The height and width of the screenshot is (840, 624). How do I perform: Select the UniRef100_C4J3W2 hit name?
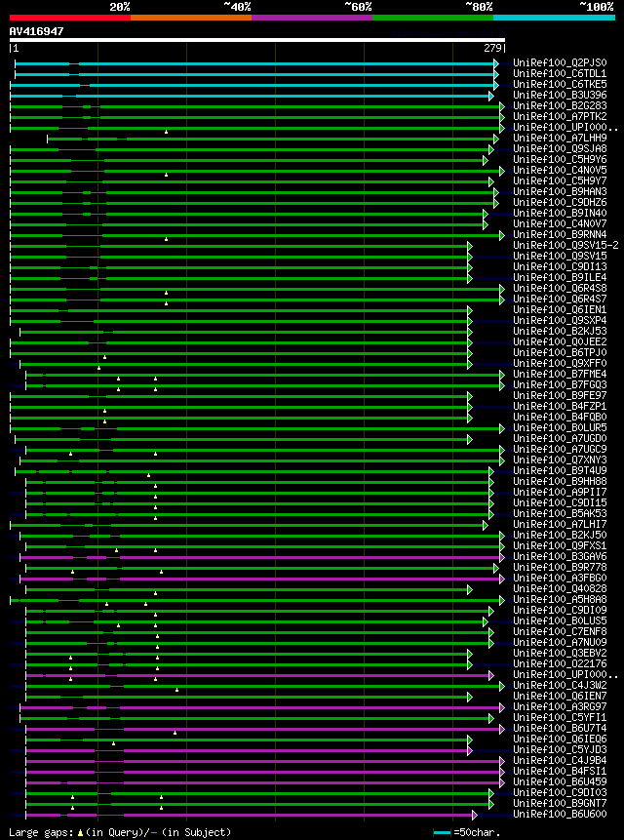560,686
